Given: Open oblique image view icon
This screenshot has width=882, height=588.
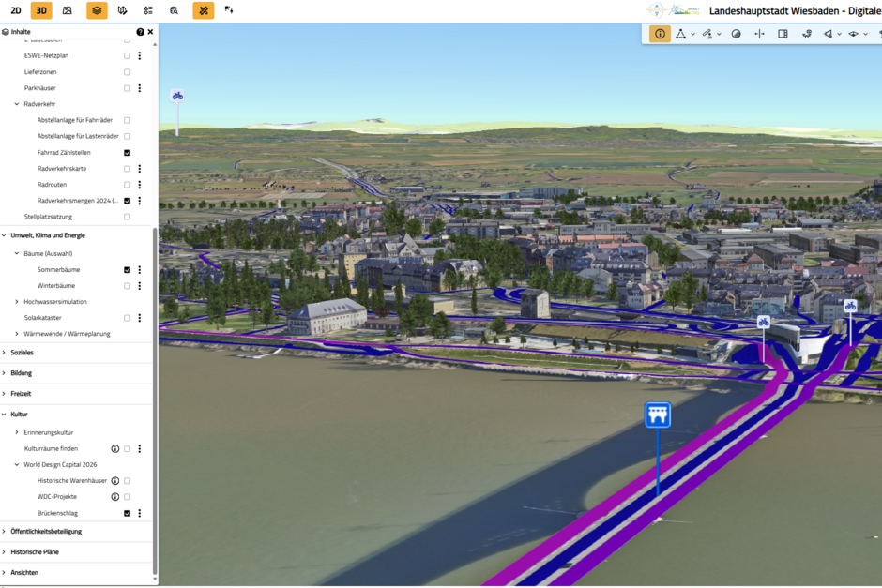Looking at the screenshot, I should [68, 10].
